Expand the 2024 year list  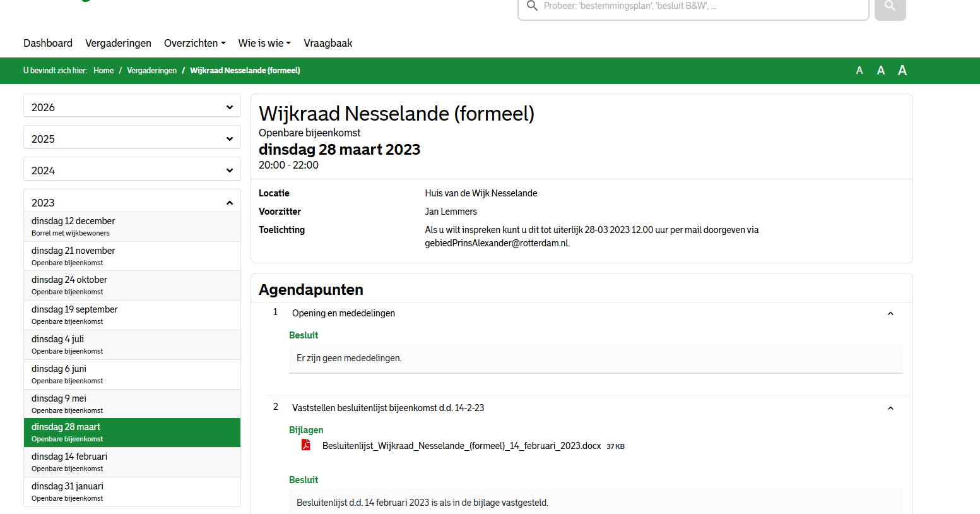(x=132, y=169)
